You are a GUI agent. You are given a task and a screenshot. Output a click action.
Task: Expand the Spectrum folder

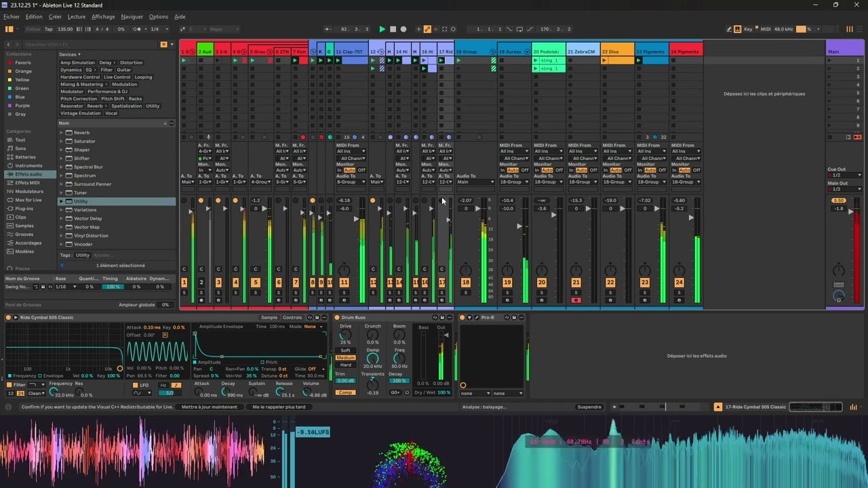tap(61, 176)
